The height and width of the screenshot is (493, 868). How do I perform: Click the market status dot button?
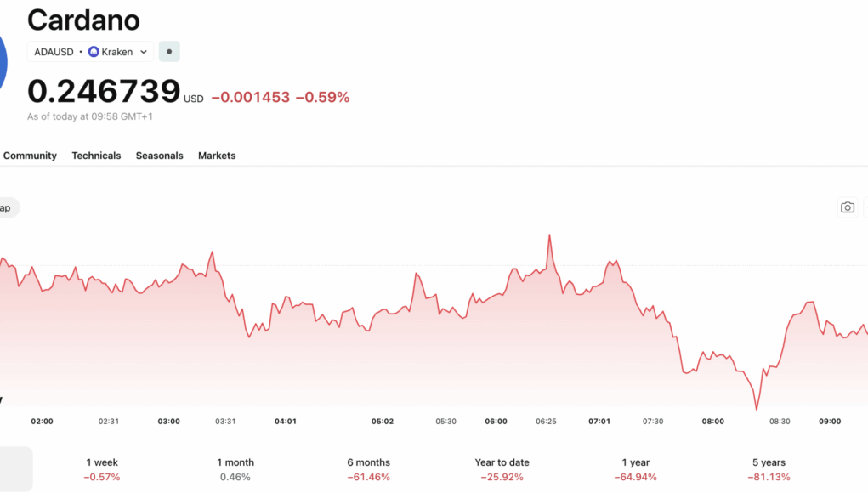click(169, 52)
